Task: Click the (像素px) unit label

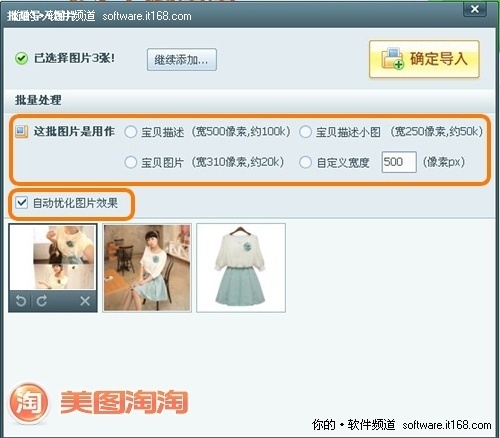Action: (x=444, y=162)
